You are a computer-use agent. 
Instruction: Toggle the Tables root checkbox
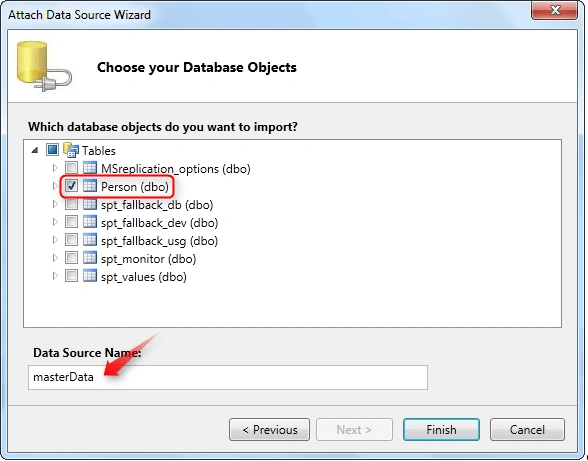52,150
